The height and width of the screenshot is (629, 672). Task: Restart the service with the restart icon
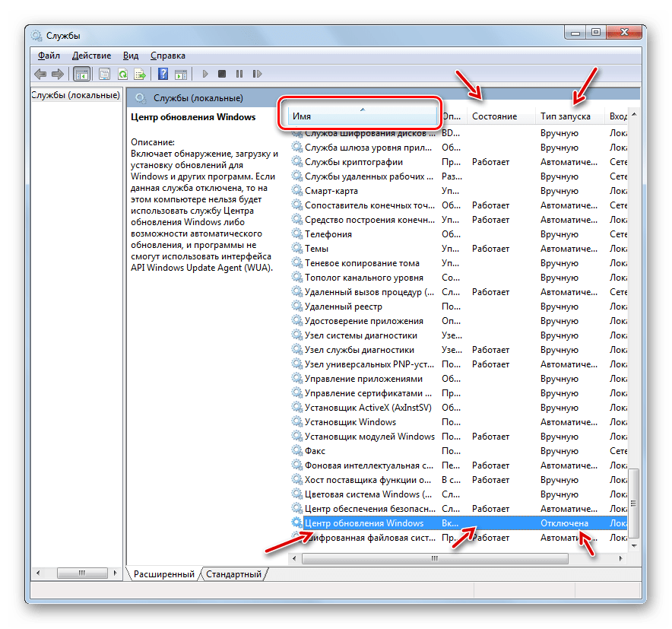[x=257, y=75]
